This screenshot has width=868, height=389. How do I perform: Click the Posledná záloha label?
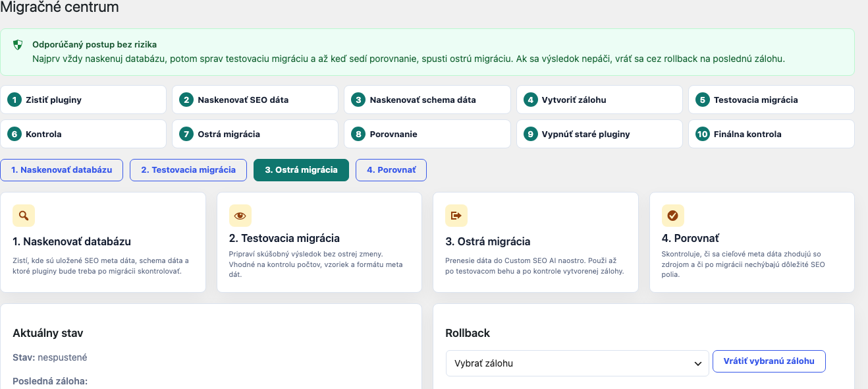(50, 381)
